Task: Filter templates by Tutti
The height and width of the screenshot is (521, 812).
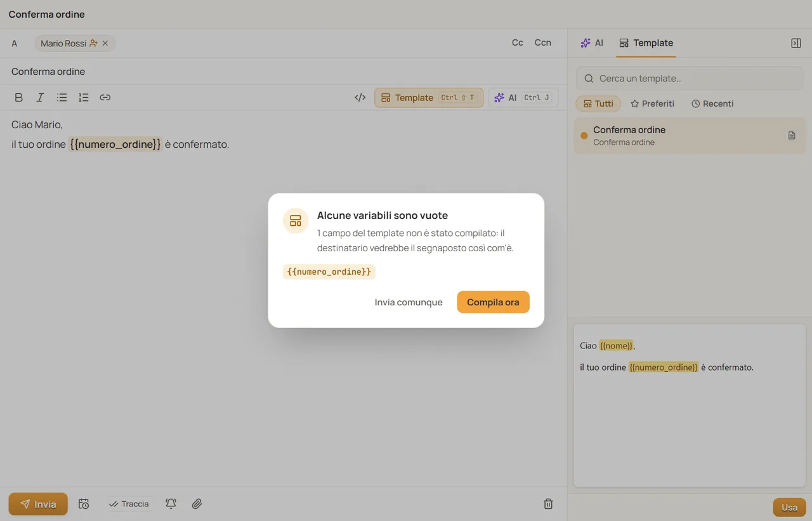Action: click(598, 103)
